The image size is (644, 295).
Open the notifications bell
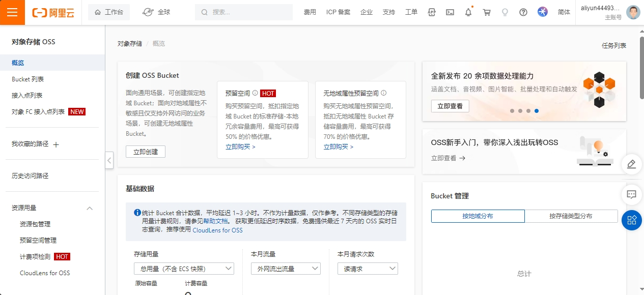468,12
